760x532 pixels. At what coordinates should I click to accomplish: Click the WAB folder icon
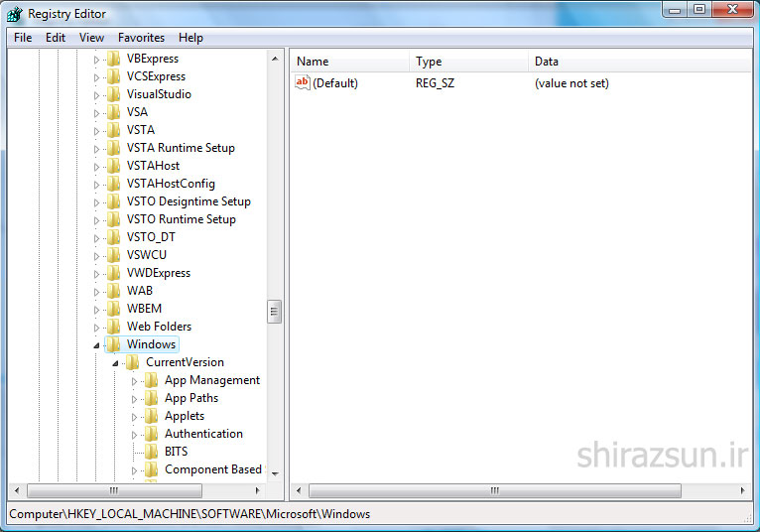(114, 291)
